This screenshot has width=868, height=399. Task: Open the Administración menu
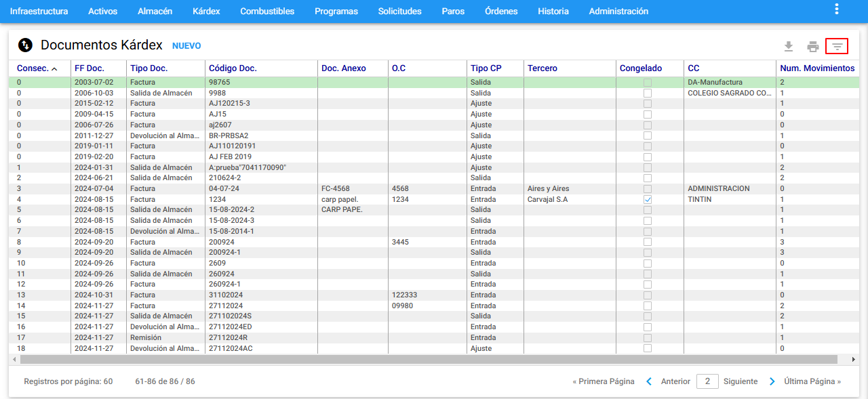click(618, 12)
